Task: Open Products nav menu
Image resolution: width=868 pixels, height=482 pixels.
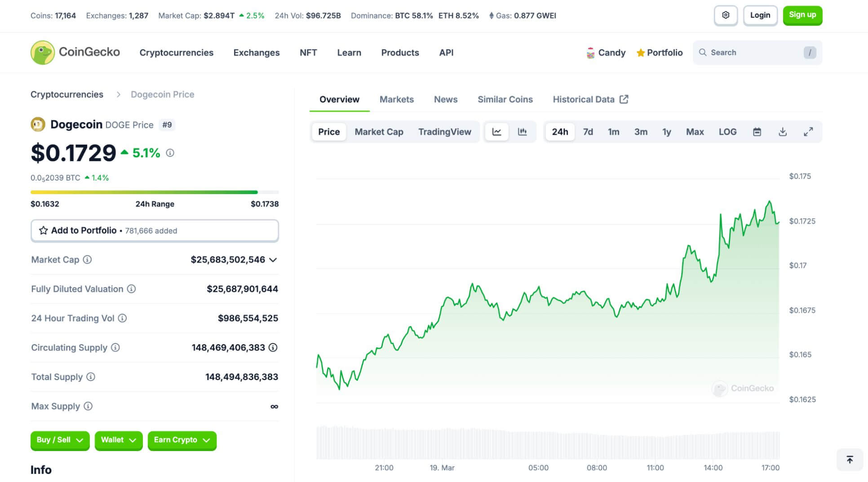Action: [400, 53]
